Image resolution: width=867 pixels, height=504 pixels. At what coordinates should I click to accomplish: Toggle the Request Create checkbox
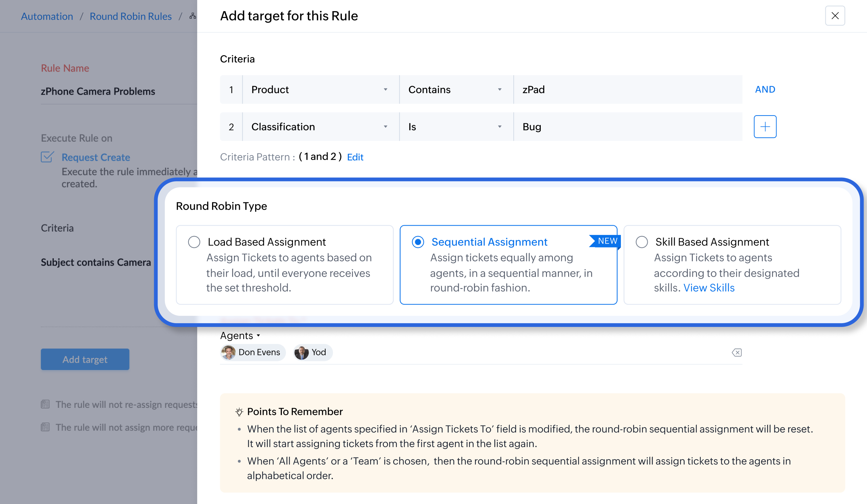click(47, 157)
